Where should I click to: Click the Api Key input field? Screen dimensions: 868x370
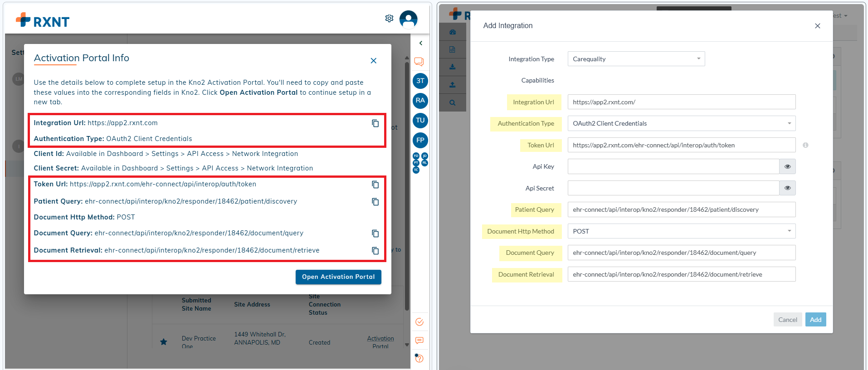pos(673,166)
